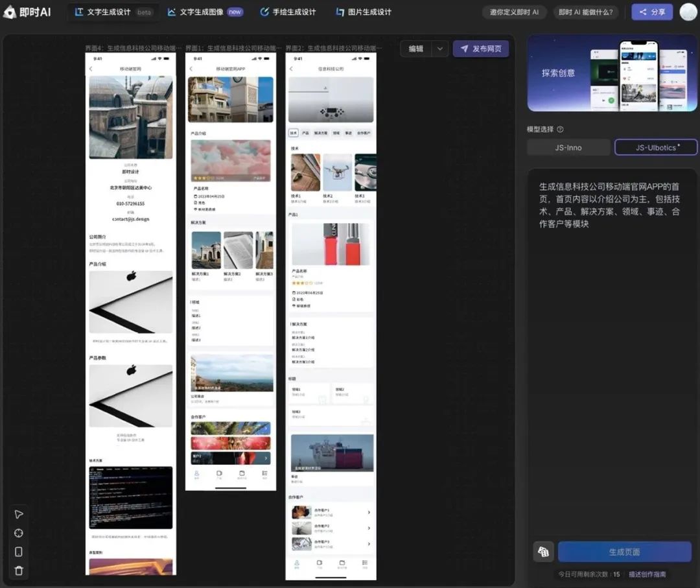Viewport: 700px width, 588px height.
Task: Open the 编辑 dropdown chevron
Action: [439, 49]
